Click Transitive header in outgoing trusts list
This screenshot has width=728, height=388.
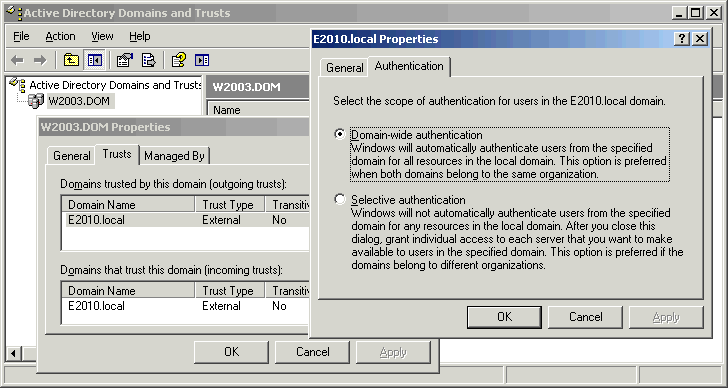pos(287,205)
